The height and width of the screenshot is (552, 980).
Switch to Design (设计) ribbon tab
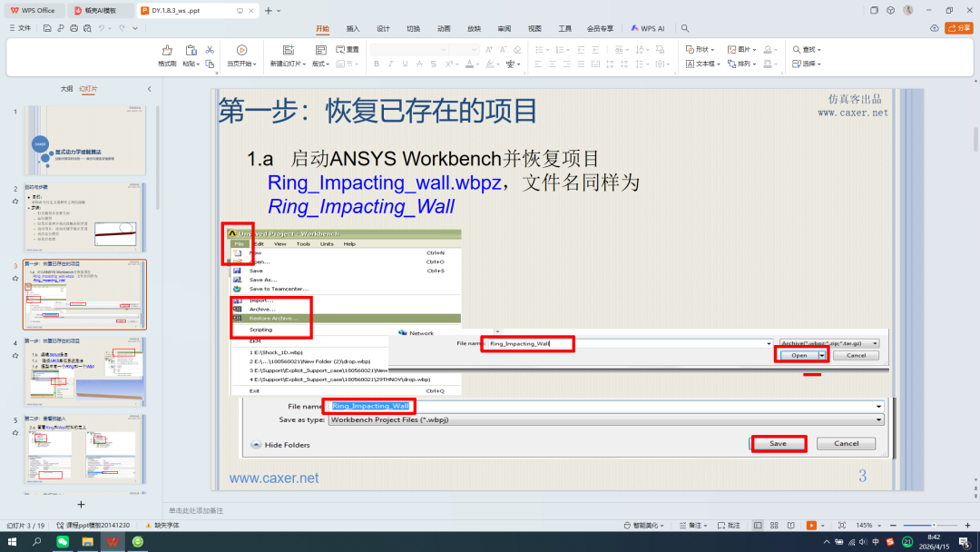(x=383, y=29)
